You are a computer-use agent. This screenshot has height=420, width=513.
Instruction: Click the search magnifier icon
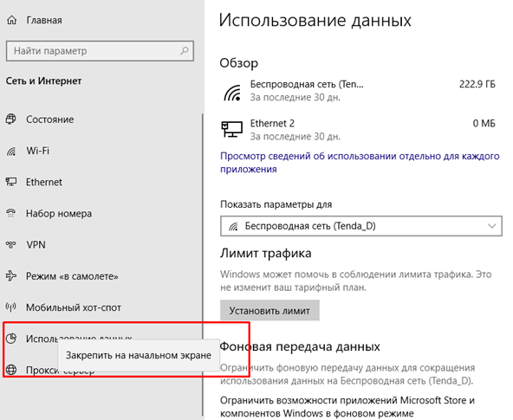click(x=185, y=51)
